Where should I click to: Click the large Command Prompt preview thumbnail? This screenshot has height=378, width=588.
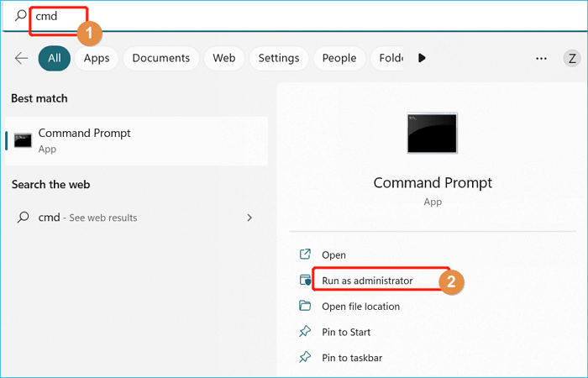click(432, 133)
